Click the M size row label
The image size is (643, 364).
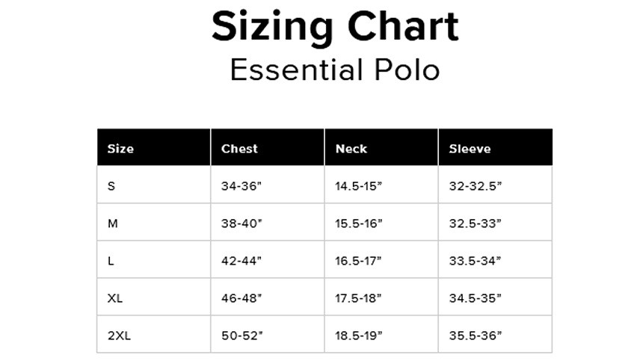click(113, 223)
